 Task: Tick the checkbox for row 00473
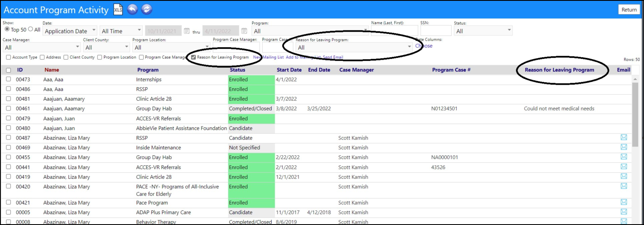point(8,79)
